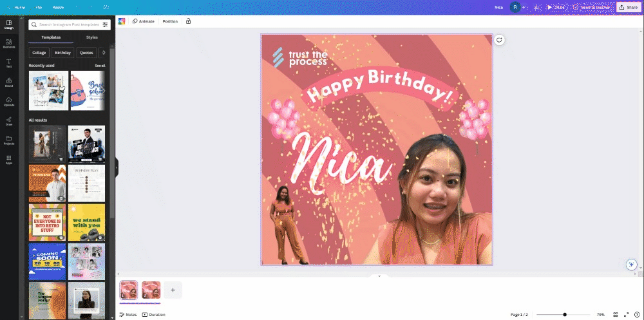644x320 pixels.
Task: Open the Notes panel
Action: 128,315
